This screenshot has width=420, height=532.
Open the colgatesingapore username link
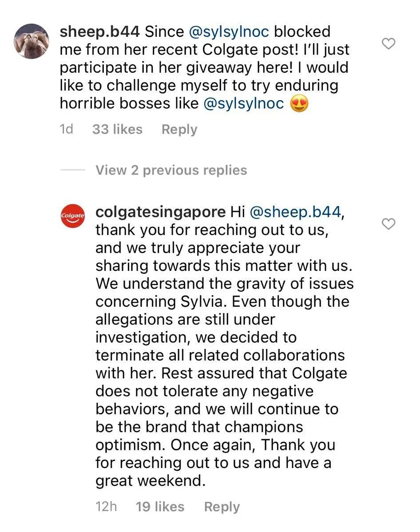160,212
